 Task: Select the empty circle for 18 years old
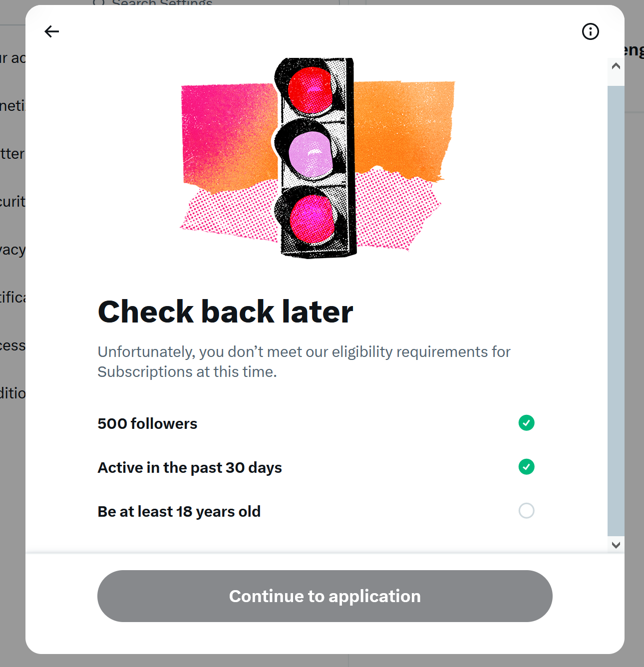tap(526, 511)
